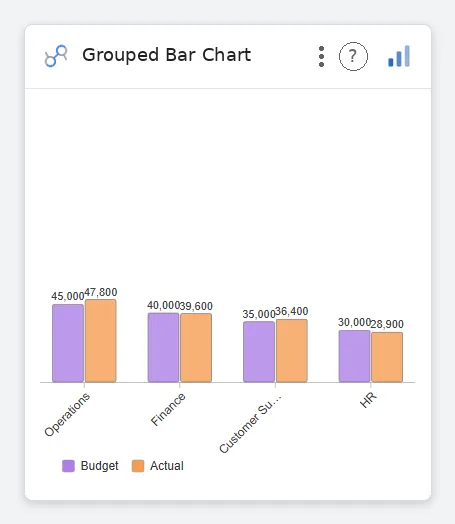This screenshot has height=524, width=455.
Task: Click the 40,000 data label
Action: pyautogui.click(x=163, y=305)
